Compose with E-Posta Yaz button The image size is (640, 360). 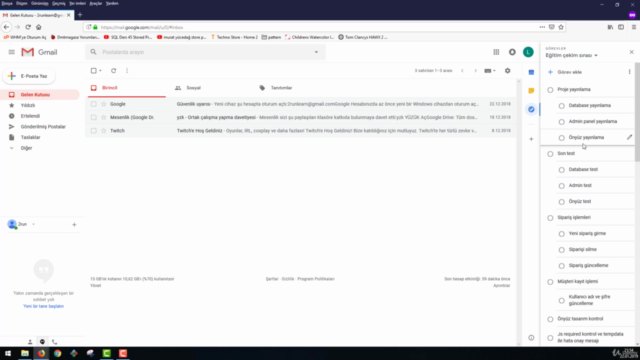29,76
